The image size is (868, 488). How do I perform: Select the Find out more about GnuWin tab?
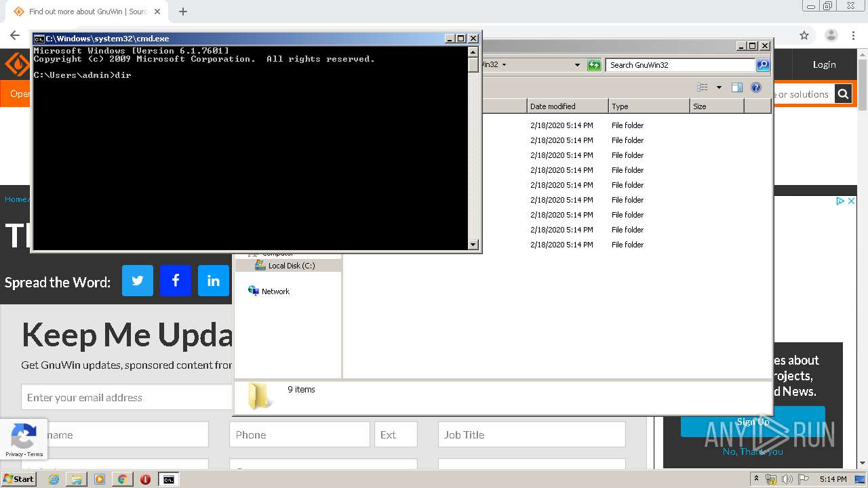click(87, 12)
